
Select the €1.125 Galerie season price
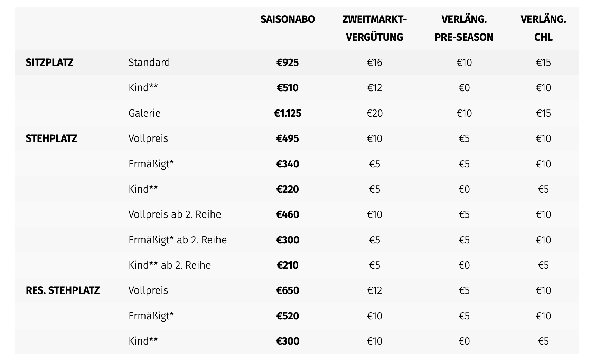click(288, 113)
